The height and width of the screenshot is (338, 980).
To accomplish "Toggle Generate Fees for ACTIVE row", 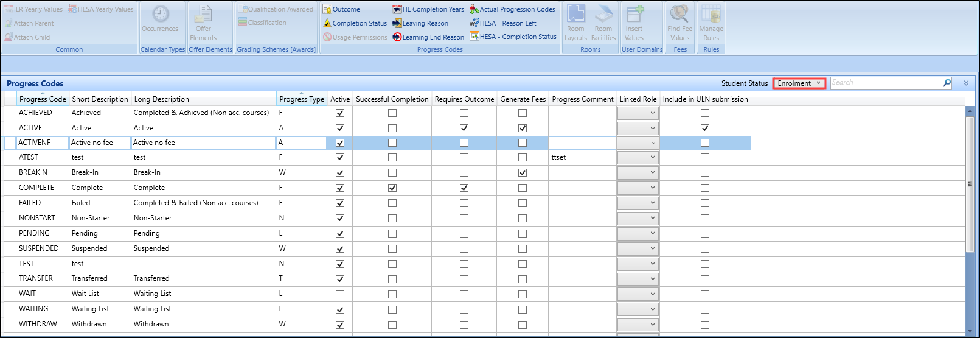I will [x=523, y=129].
